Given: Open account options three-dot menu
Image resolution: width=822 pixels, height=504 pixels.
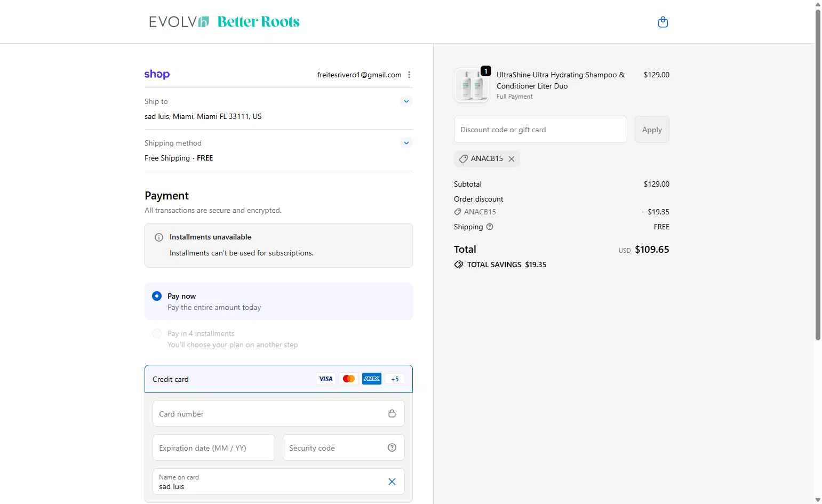Looking at the screenshot, I should coord(409,75).
